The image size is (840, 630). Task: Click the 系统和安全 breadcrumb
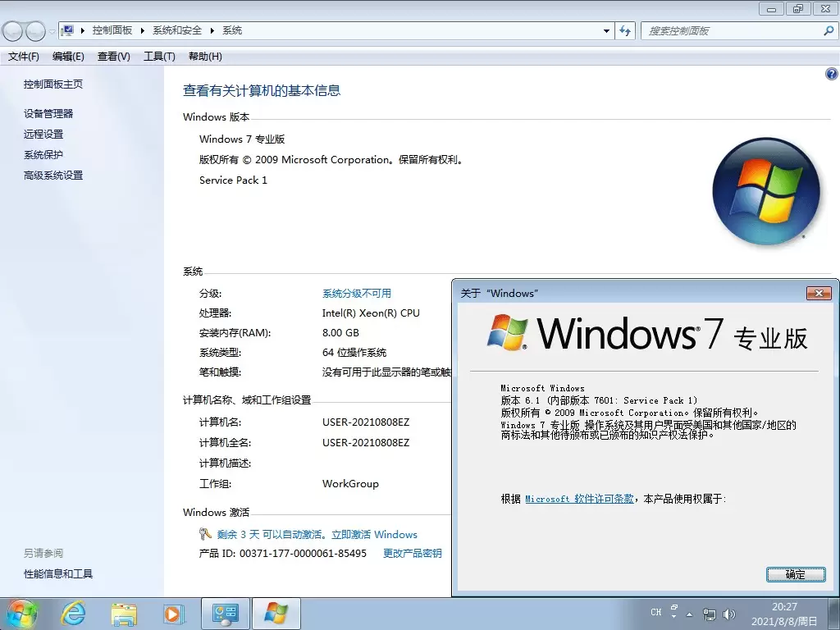click(x=177, y=30)
